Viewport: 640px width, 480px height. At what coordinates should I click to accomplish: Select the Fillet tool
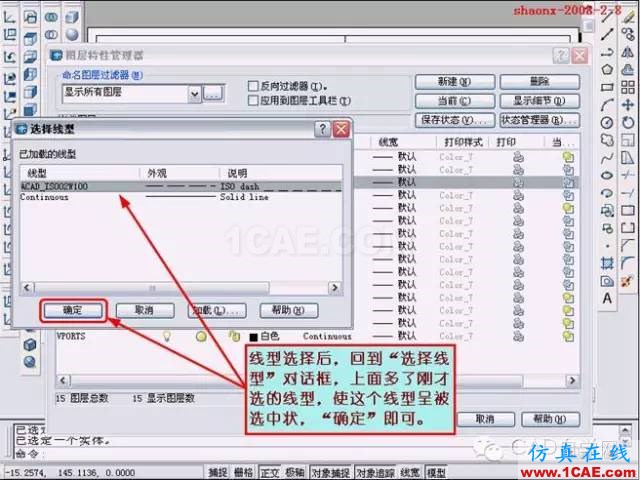pos(628,264)
